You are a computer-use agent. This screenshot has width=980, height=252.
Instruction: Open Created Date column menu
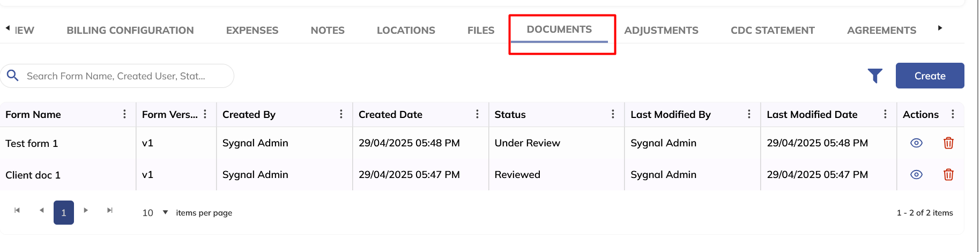point(477,114)
